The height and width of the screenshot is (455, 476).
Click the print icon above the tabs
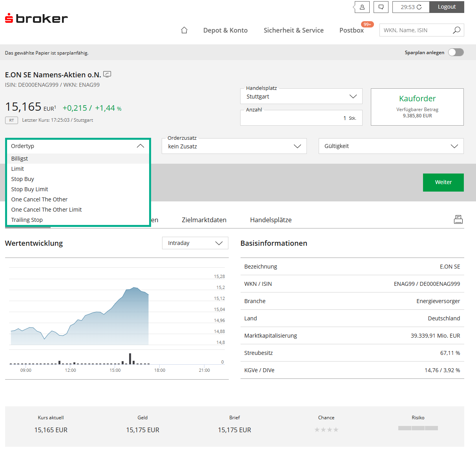tap(458, 219)
